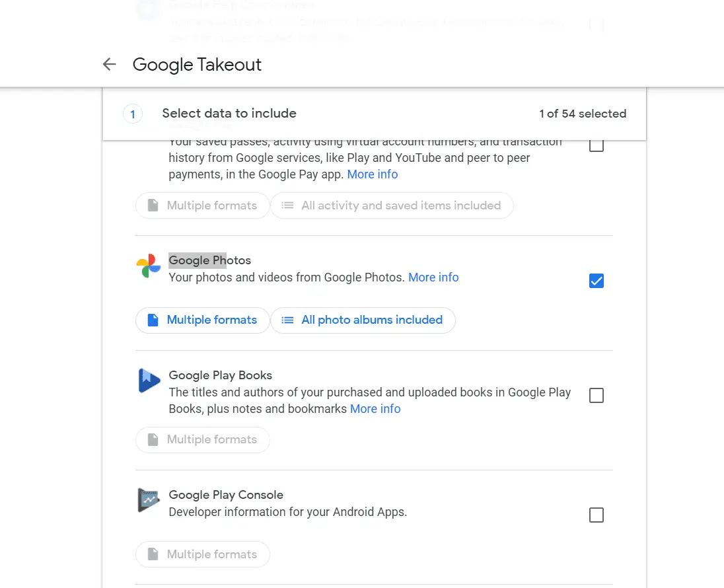
Task: Click the 1 of 54 selected counter
Action: click(x=583, y=114)
